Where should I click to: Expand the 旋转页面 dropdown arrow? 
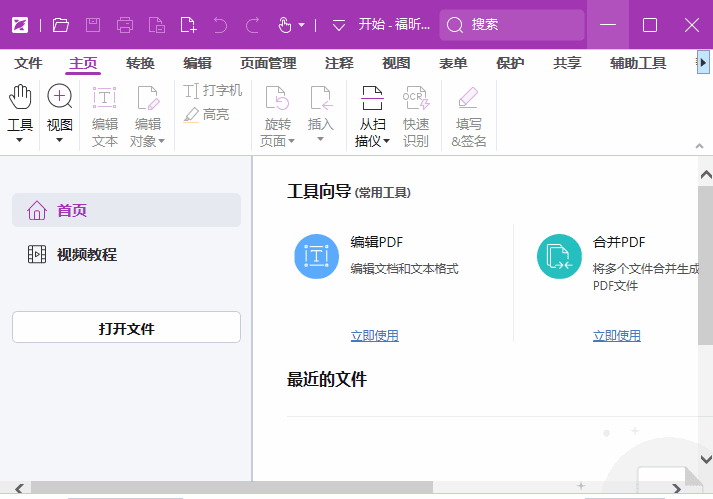click(x=291, y=141)
